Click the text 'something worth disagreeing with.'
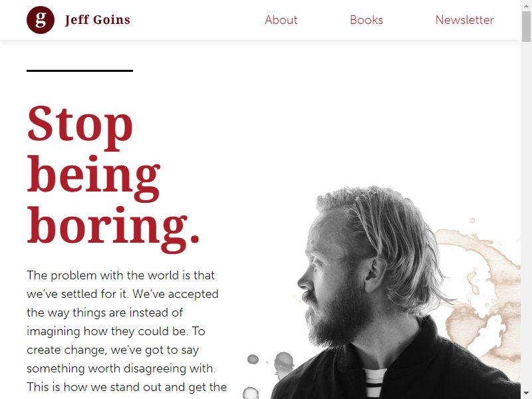The height and width of the screenshot is (399, 532). coord(121,368)
